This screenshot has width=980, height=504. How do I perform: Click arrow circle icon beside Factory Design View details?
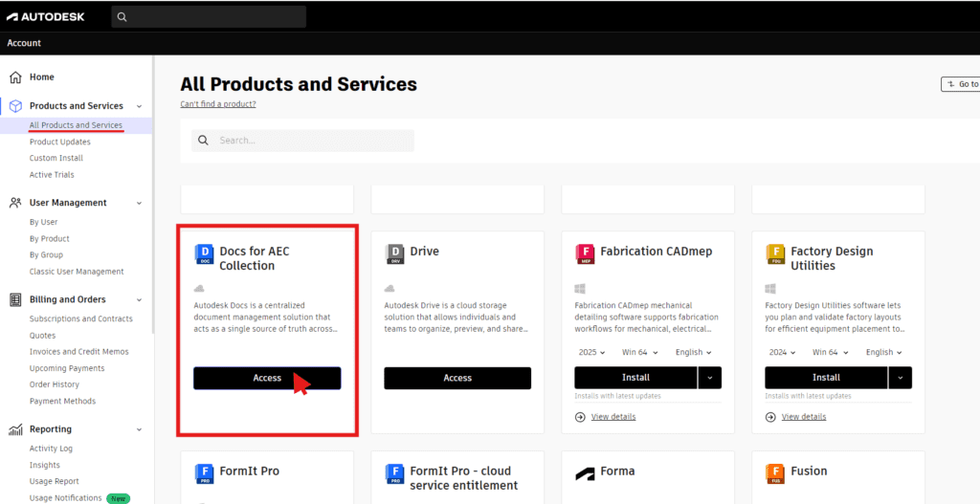click(x=770, y=417)
